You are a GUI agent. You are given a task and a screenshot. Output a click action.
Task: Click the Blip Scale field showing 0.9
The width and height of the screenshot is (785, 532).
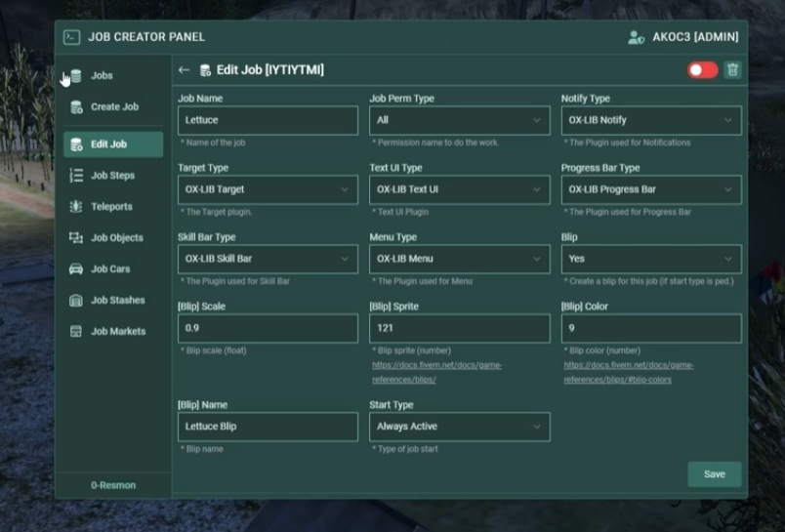(268, 328)
